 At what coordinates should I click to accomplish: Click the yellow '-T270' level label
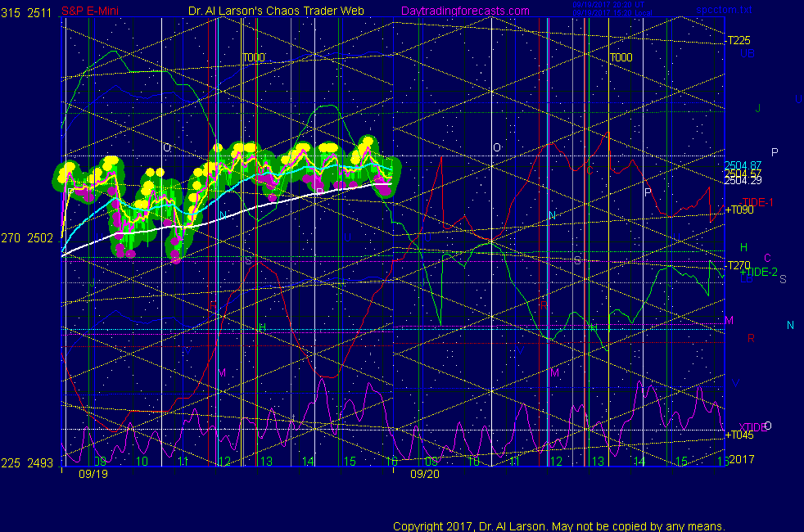[x=738, y=265]
